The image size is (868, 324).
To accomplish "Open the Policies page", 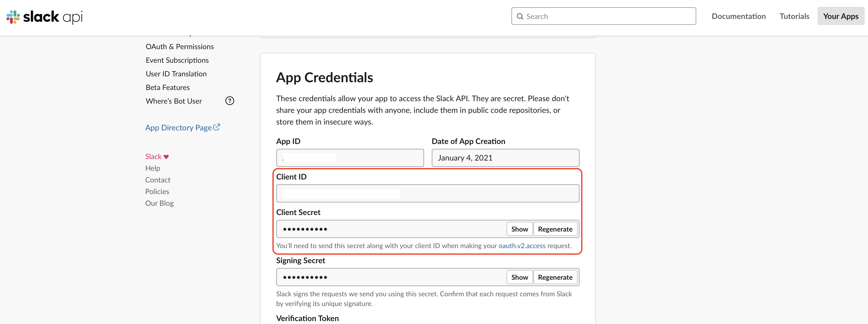I will [x=157, y=191].
